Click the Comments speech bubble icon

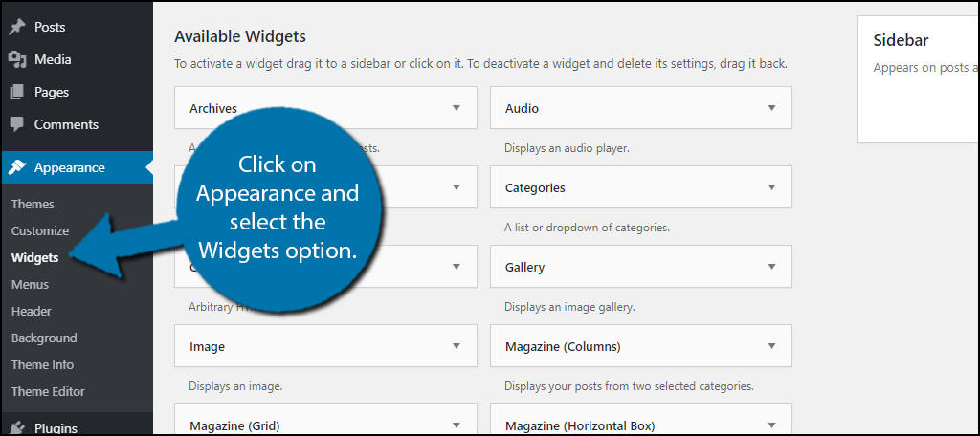coord(17,124)
